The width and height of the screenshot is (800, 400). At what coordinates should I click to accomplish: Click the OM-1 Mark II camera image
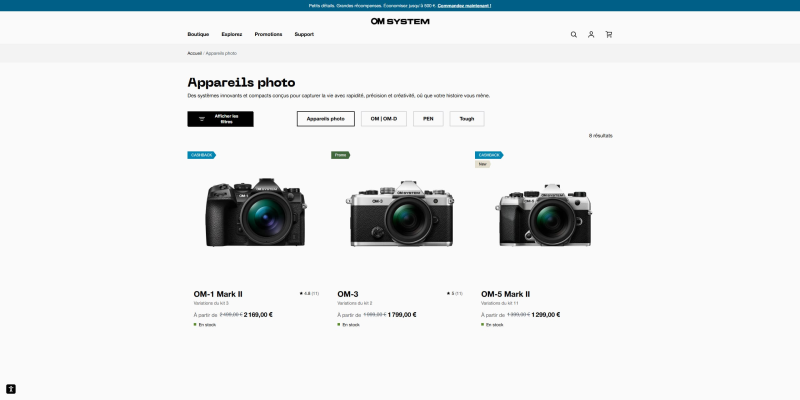256,213
